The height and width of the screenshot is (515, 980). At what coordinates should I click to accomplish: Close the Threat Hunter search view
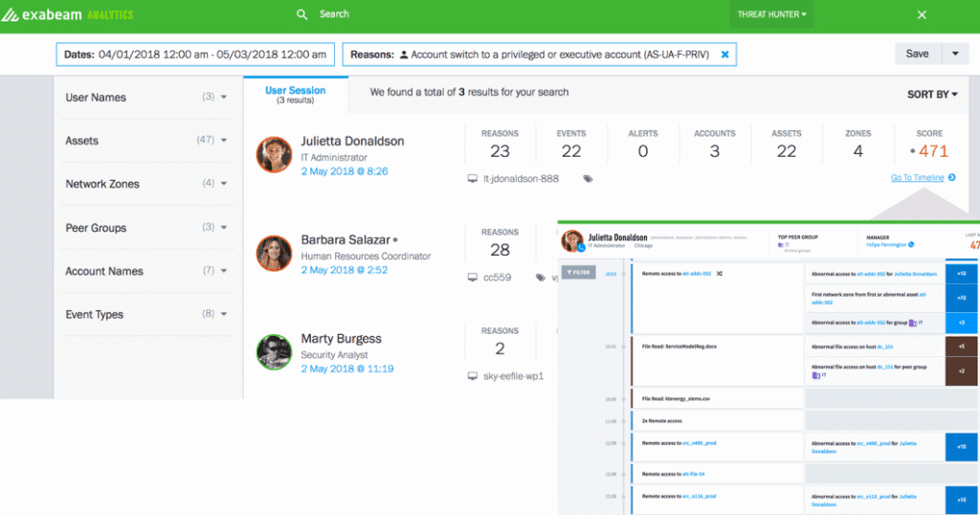click(922, 15)
